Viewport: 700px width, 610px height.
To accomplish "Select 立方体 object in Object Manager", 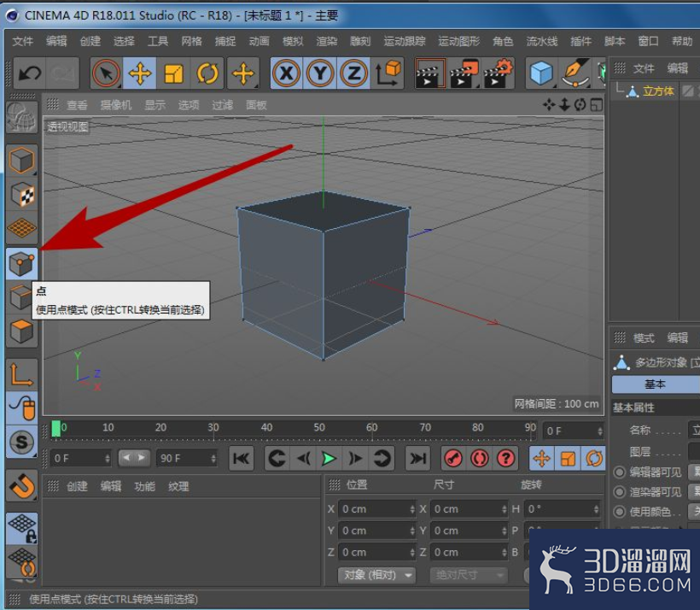I will coord(658,91).
